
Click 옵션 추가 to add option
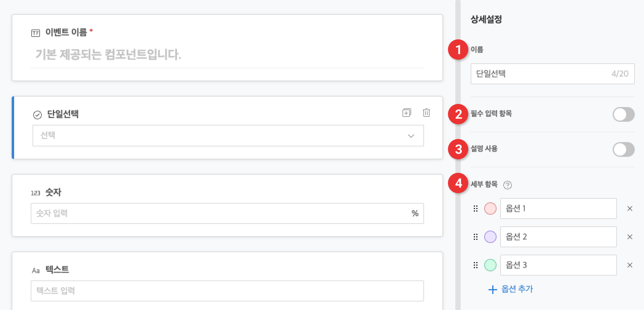click(x=511, y=289)
